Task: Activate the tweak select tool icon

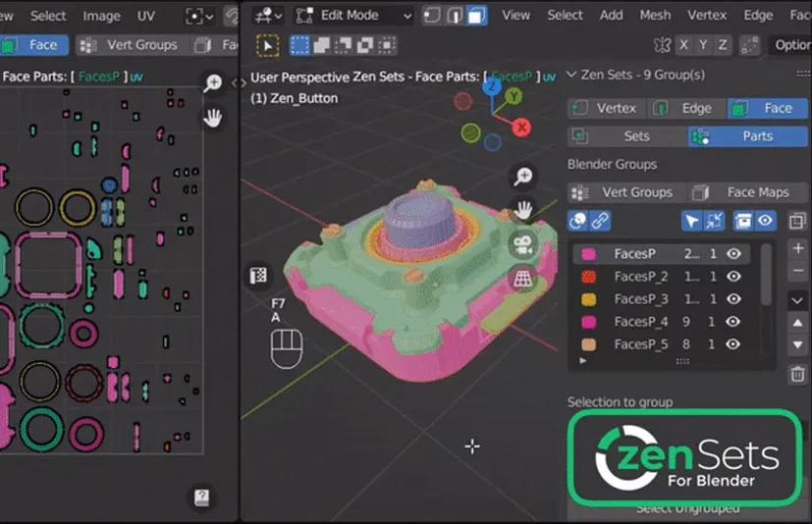Action: (x=268, y=45)
